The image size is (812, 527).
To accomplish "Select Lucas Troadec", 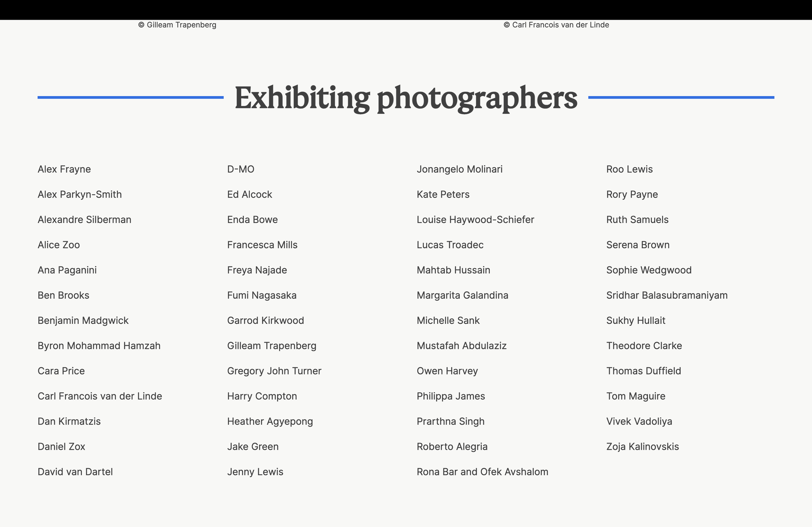I will 450,245.
